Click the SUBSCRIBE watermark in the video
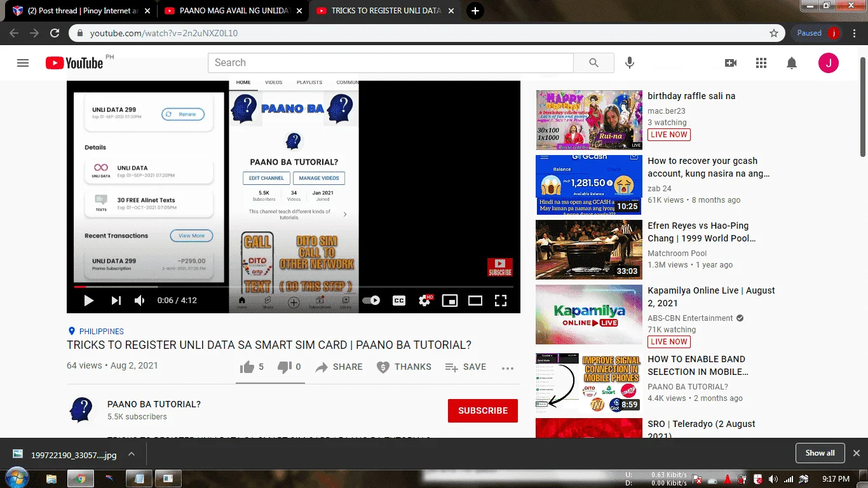The width and height of the screenshot is (868, 488). pos(500,267)
